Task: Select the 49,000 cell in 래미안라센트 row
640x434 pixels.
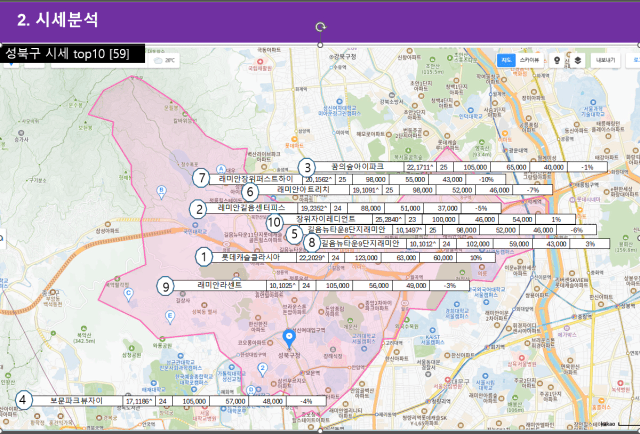Action: 413,285
